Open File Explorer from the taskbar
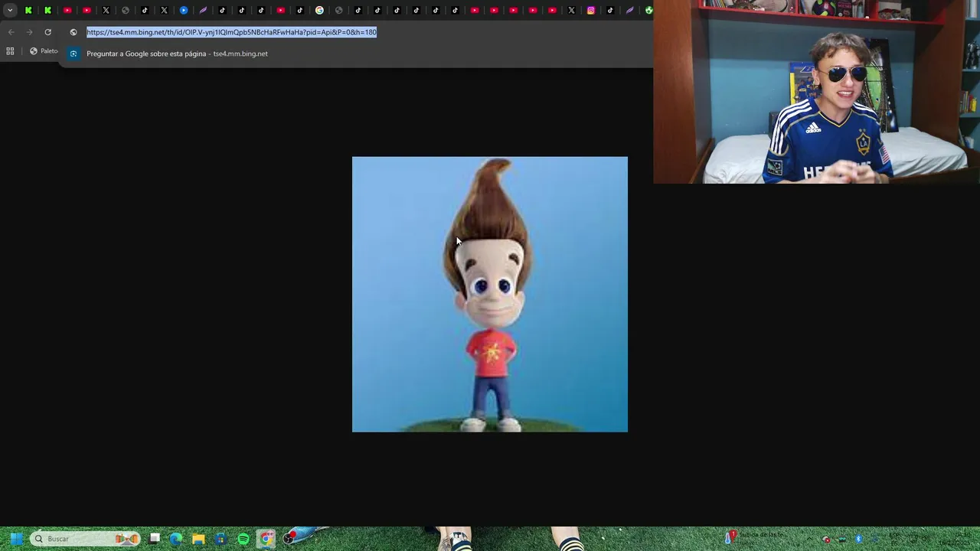The image size is (980, 551). click(x=198, y=539)
